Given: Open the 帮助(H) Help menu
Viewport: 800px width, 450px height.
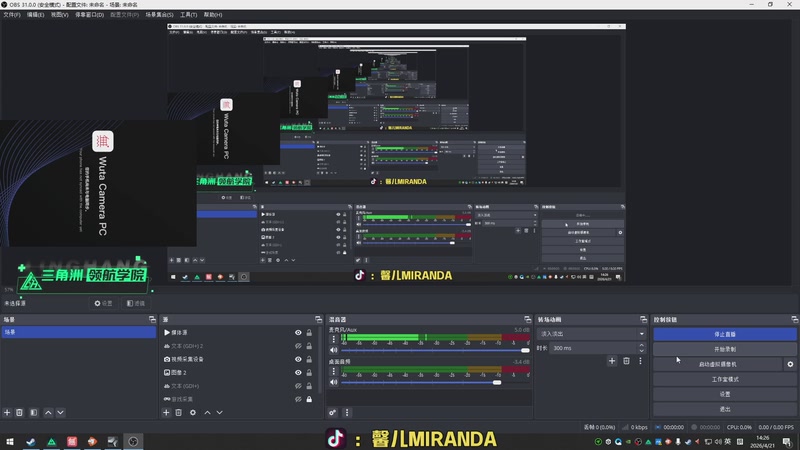Looking at the screenshot, I should tap(213, 15).
